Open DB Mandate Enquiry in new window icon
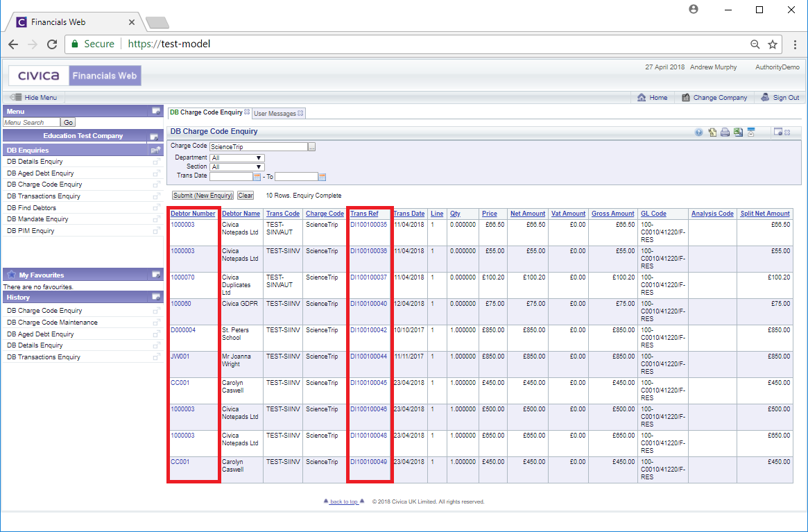Screen dimensions: 808x532 (156, 219)
